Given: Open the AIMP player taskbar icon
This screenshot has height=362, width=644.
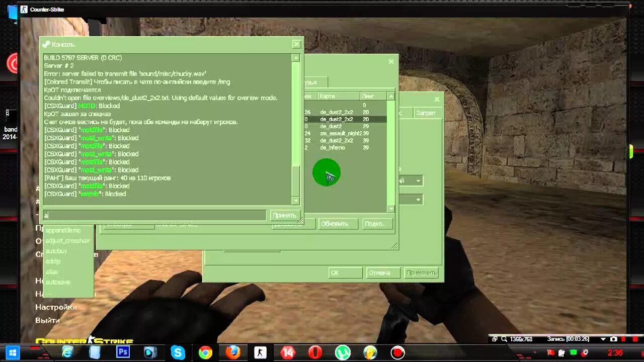Looking at the screenshot, I should pyautogui.click(x=370, y=352).
